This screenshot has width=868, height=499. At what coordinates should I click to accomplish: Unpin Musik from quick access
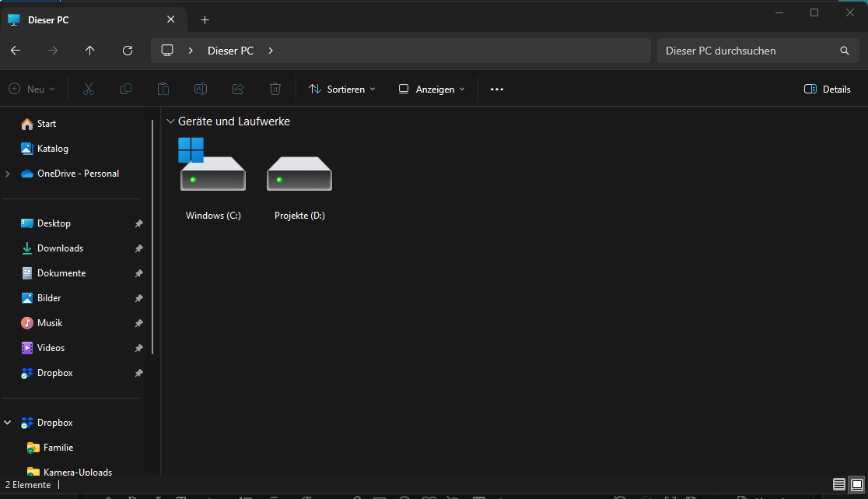click(x=138, y=323)
